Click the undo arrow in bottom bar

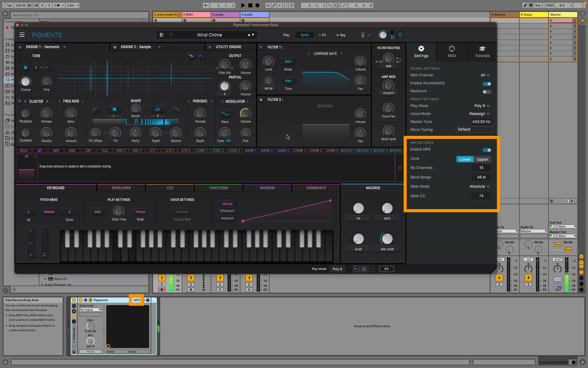pyautogui.click(x=356, y=269)
